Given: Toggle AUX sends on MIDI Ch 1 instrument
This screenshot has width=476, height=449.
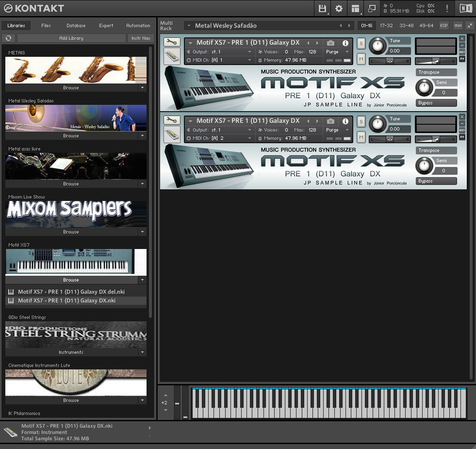Looking at the screenshot, I should tap(462, 52).
